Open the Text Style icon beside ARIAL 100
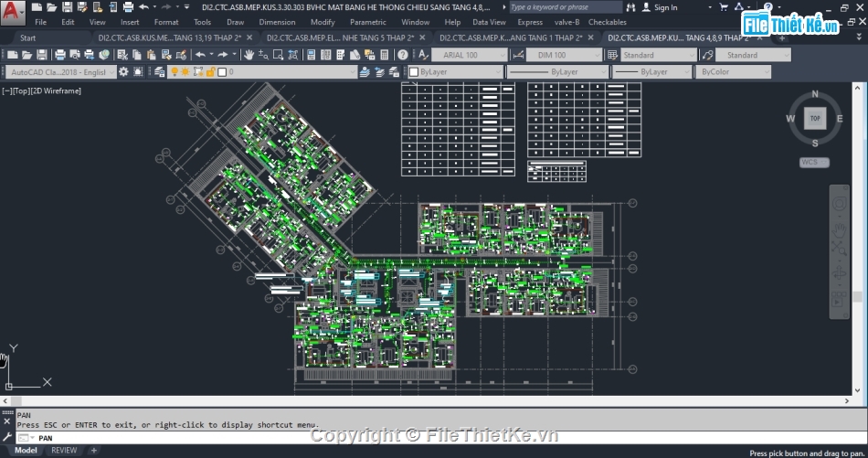The width and height of the screenshot is (868, 458). click(x=423, y=55)
